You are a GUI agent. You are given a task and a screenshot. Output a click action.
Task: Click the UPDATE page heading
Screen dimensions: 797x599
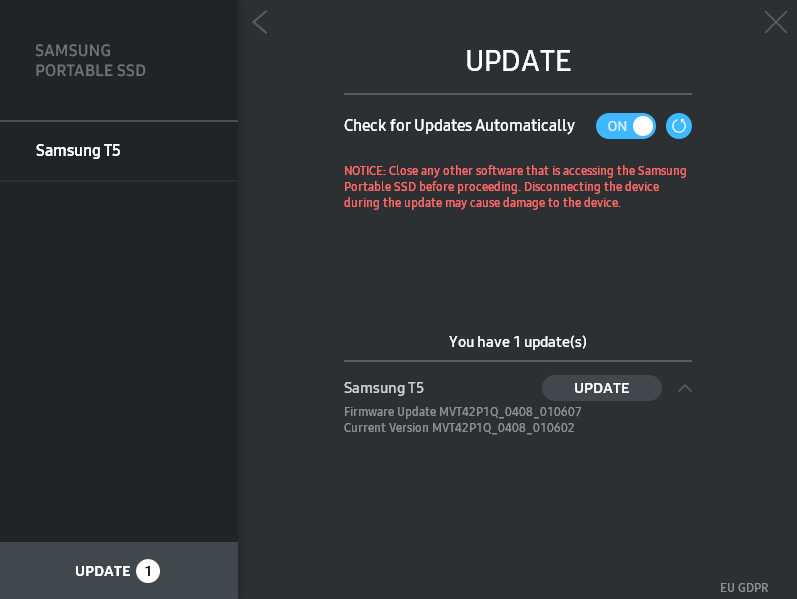point(518,61)
